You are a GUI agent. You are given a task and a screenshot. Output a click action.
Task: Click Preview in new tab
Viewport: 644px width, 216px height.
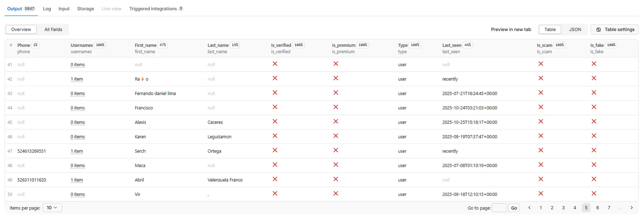(511, 30)
